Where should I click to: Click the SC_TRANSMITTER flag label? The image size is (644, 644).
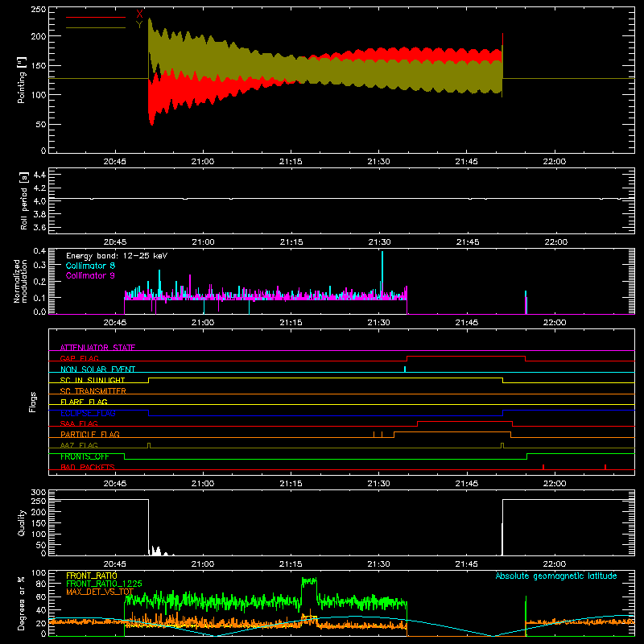pos(93,390)
